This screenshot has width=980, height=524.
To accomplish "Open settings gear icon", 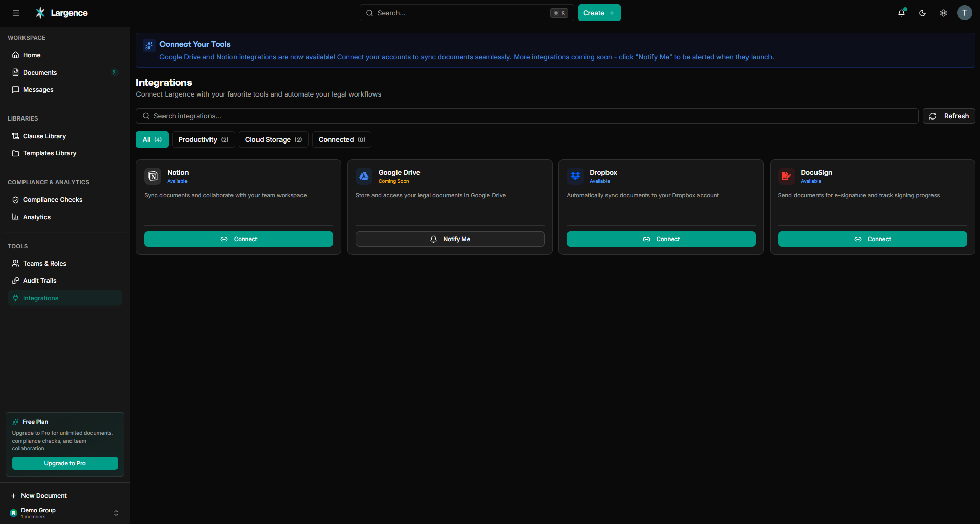I will [x=944, y=13].
